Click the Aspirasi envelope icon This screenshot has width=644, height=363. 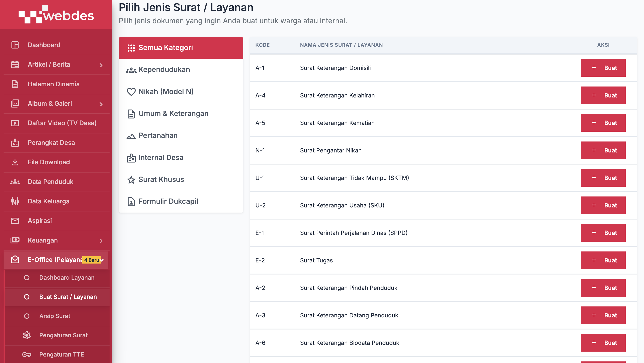click(15, 221)
